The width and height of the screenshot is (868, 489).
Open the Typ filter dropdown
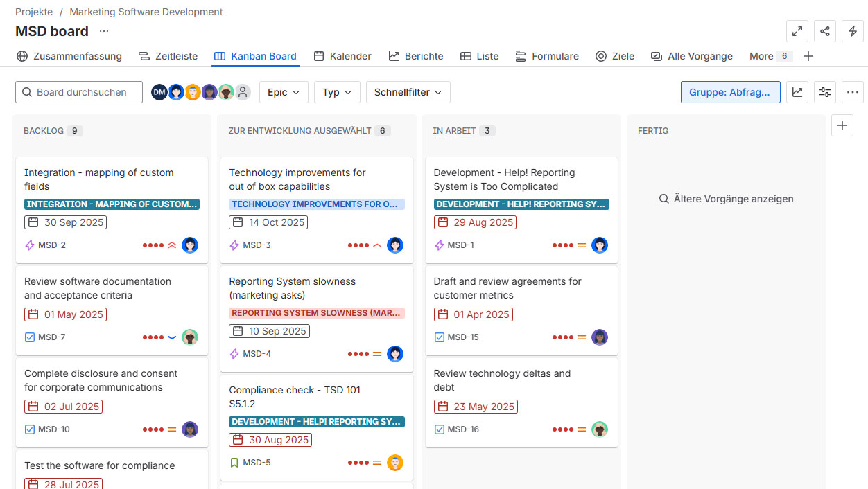338,92
